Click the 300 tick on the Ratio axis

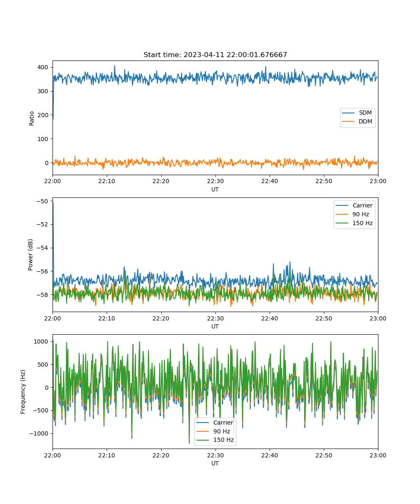(x=44, y=91)
